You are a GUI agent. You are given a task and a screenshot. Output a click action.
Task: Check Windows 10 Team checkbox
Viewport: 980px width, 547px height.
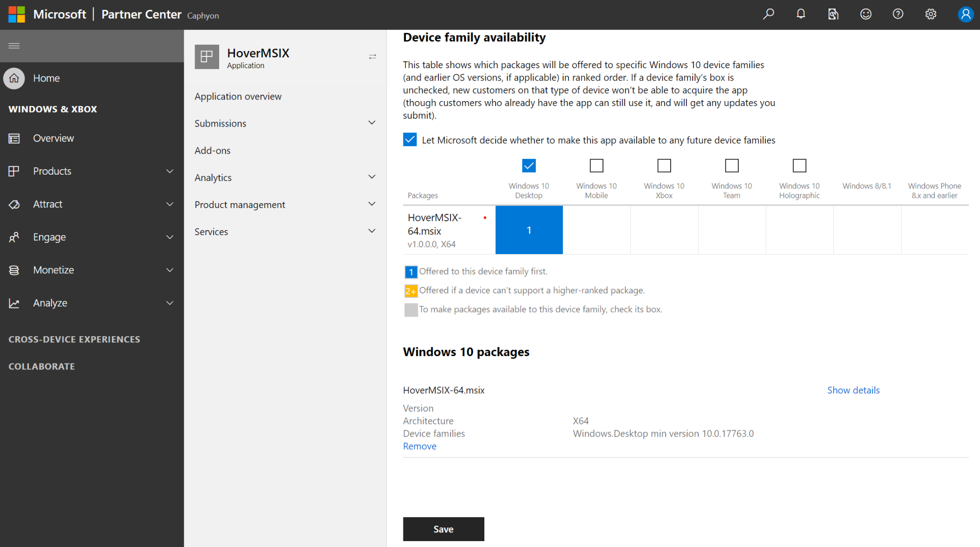coord(732,166)
